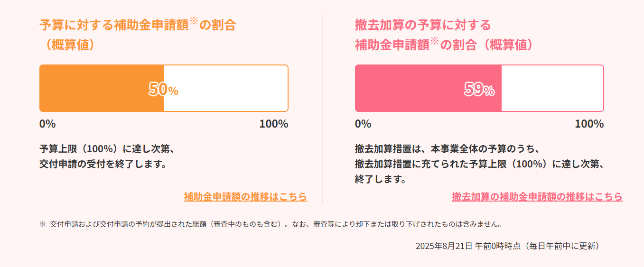644x267 pixels.
Task: Click the 0% label under the pink bar
Action: pos(363,124)
